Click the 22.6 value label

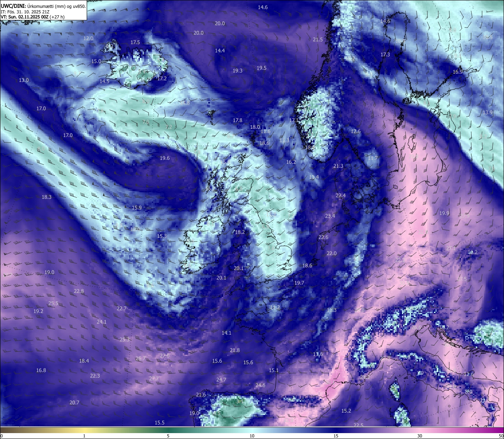pos(323,237)
